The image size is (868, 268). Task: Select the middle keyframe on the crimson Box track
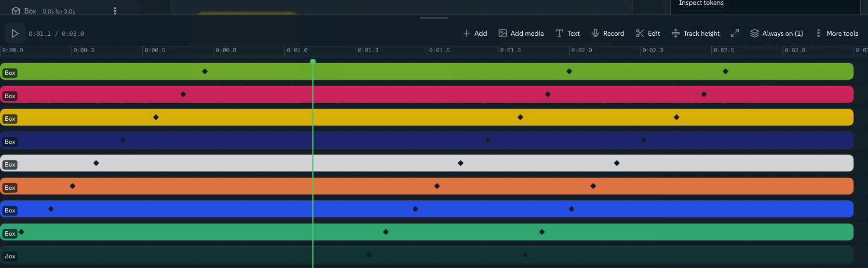click(x=548, y=94)
